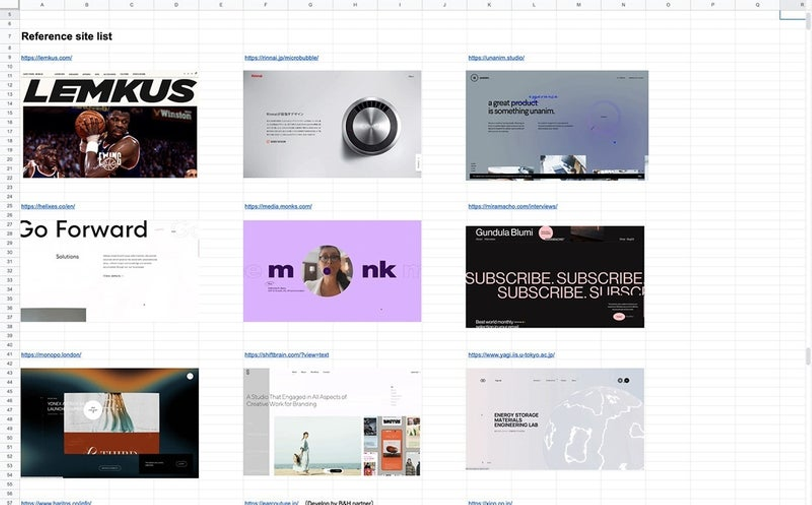Select column M header
This screenshot has height=505, width=812.
579,5
